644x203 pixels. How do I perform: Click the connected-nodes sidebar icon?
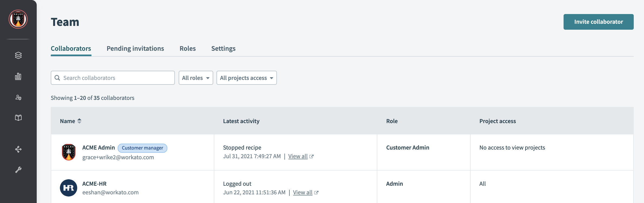tap(18, 149)
